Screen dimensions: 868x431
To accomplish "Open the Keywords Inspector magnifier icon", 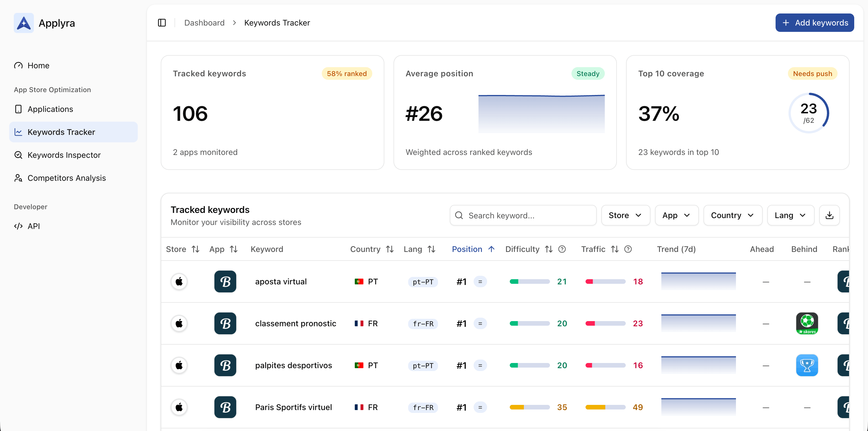I will coord(19,155).
